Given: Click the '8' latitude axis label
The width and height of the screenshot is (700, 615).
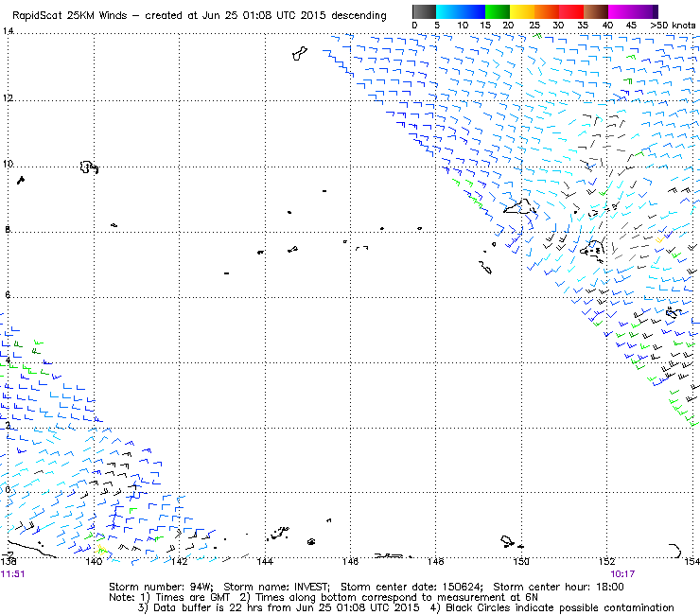Looking at the screenshot, I should click(x=8, y=230).
